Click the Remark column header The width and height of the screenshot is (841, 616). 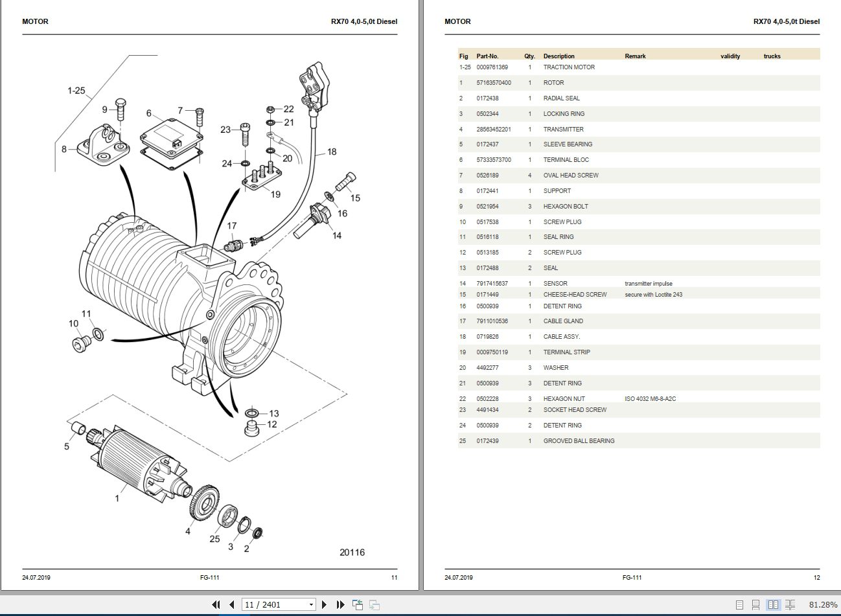click(x=635, y=56)
